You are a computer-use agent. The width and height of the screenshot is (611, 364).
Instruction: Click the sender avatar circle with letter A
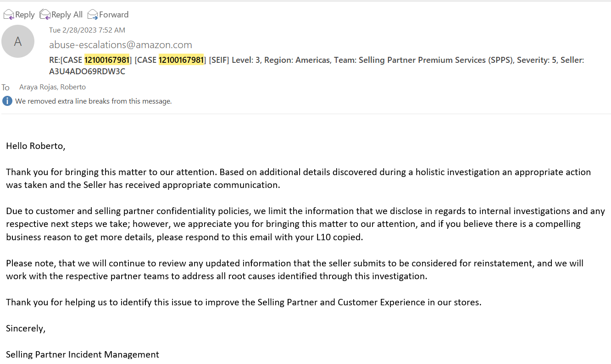tap(18, 41)
